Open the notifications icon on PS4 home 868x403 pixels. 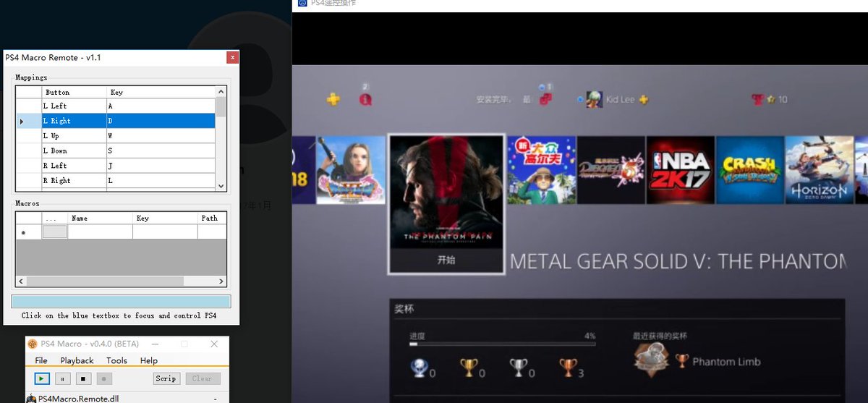(365, 99)
